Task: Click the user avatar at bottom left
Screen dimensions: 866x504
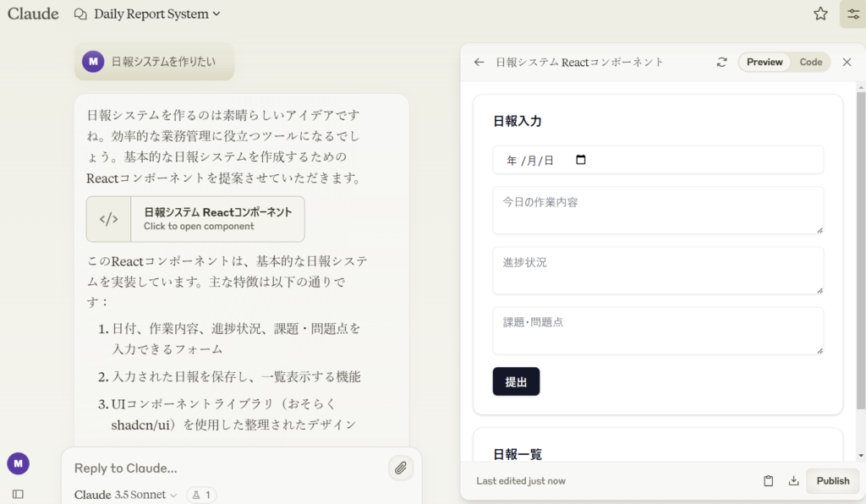Action: 18,463
